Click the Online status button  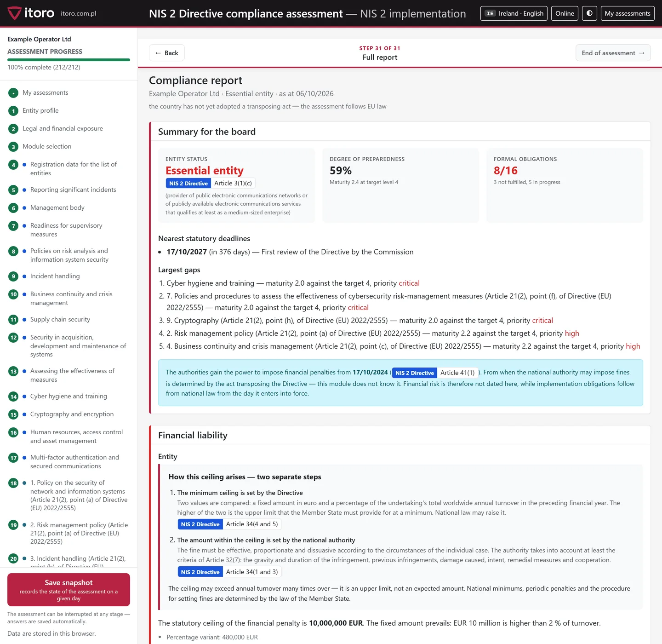[565, 13]
